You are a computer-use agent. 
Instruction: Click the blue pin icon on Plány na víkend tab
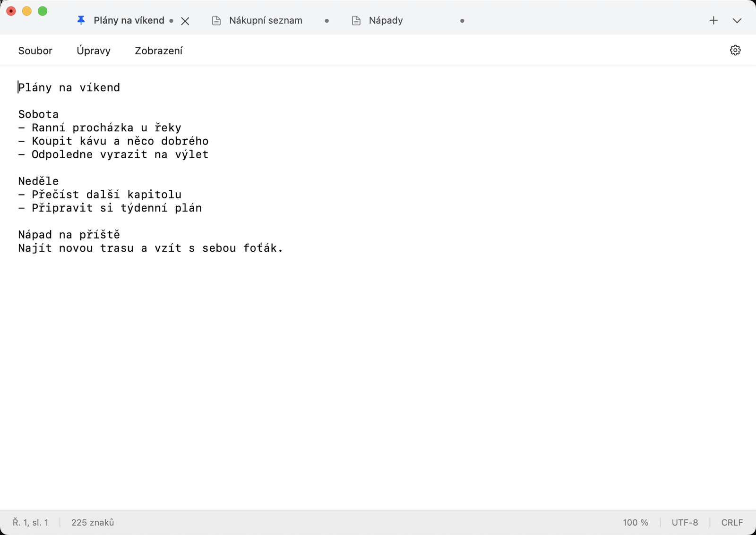[81, 20]
